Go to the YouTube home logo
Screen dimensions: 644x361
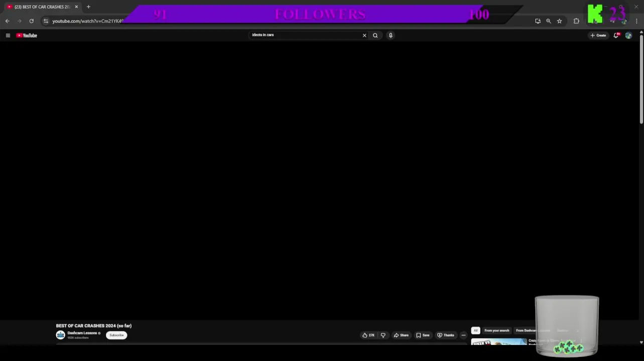click(27, 35)
